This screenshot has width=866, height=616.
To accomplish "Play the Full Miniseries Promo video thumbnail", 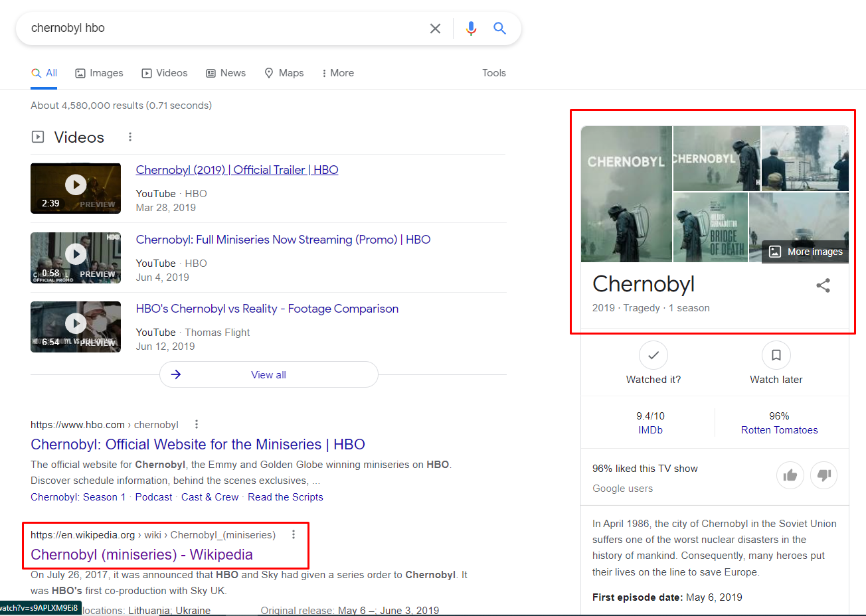I will point(76,258).
